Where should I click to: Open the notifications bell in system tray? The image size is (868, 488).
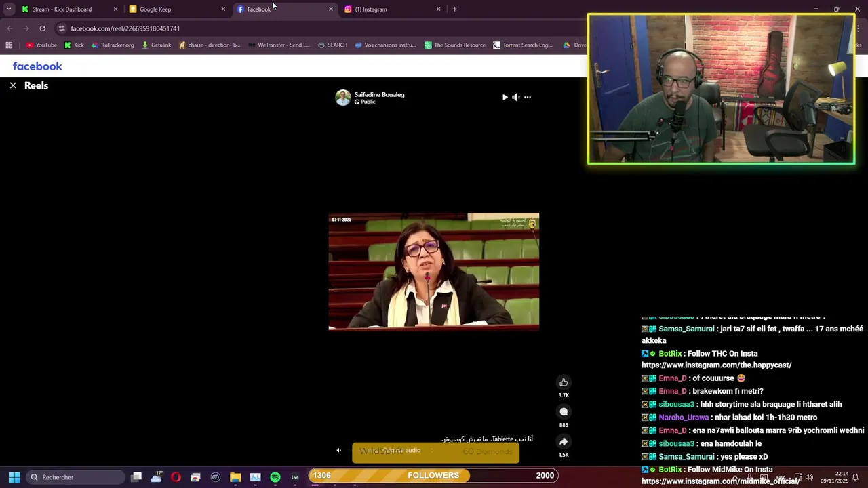click(x=855, y=477)
